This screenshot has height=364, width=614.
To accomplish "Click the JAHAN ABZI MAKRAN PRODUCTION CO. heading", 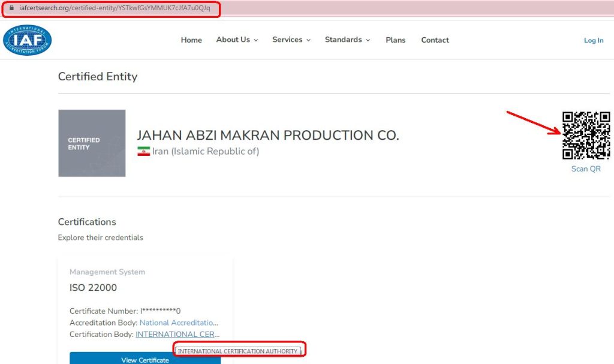I will click(x=268, y=135).
